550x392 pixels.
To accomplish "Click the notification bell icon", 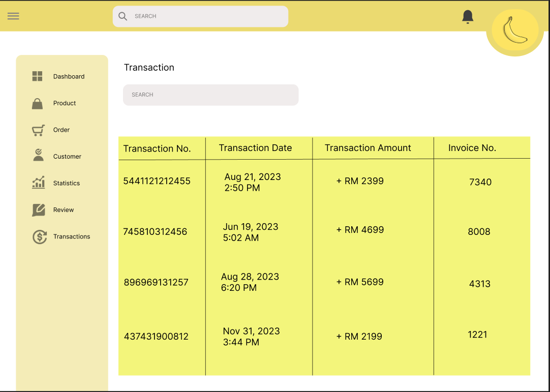I will click(468, 17).
